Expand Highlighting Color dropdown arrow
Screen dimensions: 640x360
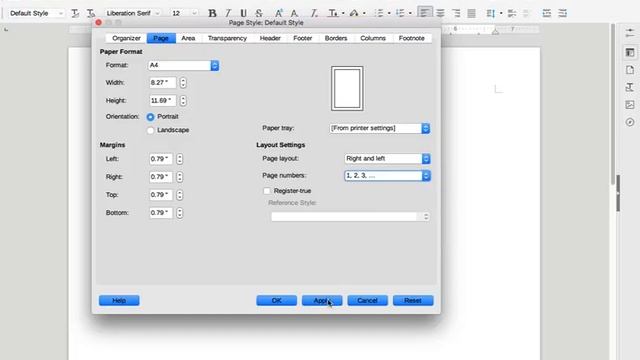click(x=364, y=13)
